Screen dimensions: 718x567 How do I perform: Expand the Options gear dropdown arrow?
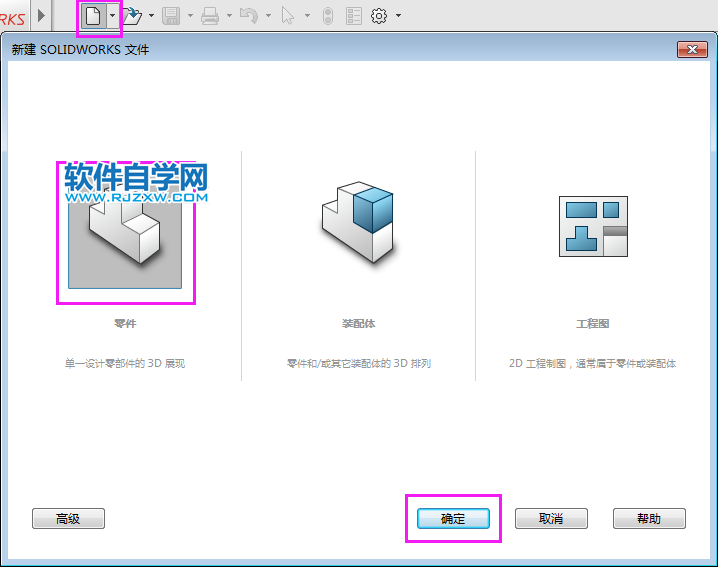point(398,16)
